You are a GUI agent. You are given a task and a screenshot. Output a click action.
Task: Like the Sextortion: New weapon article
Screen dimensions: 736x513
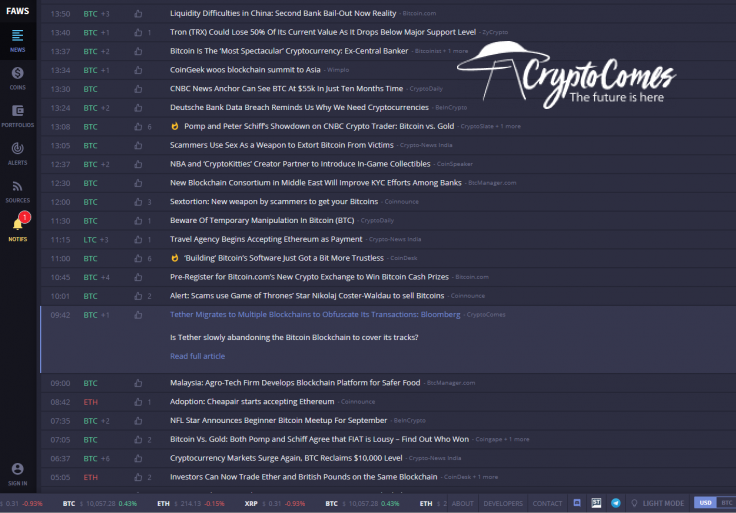point(138,202)
